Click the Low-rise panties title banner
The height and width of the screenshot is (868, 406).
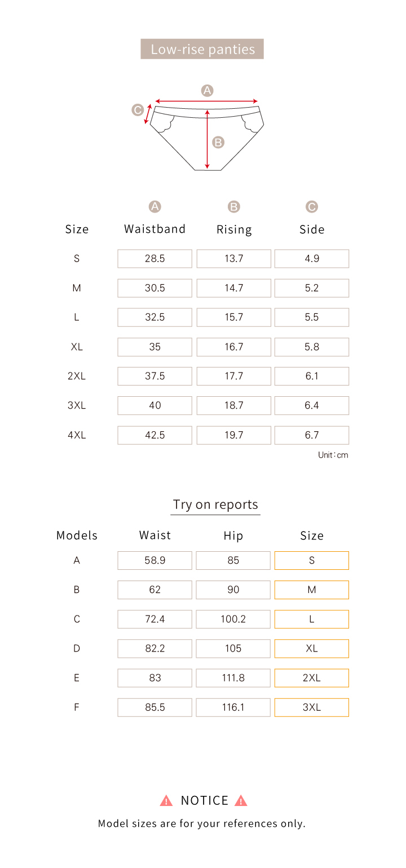coord(202,49)
